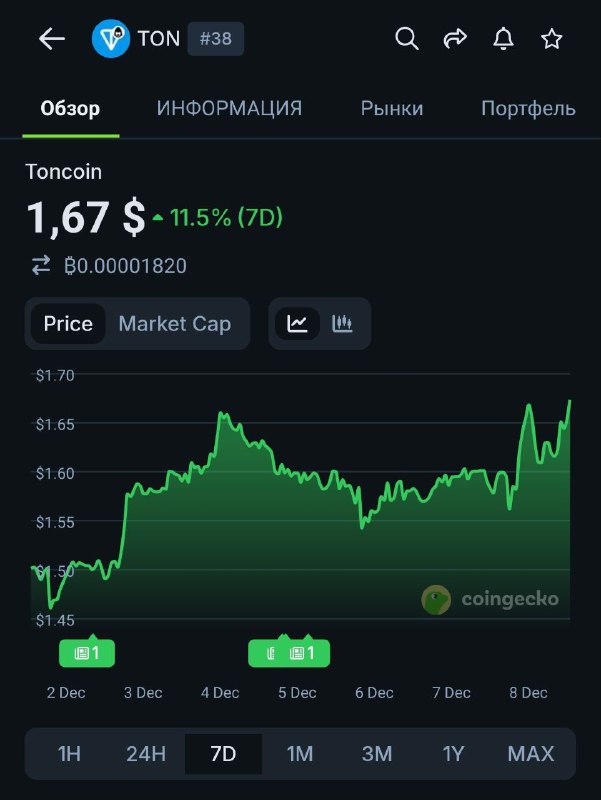
Task: Open the #38 rank badge
Action: [216, 39]
